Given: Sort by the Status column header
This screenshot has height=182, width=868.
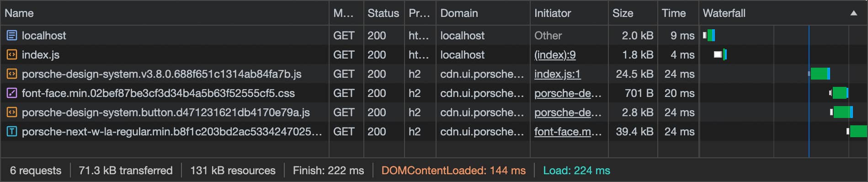Looking at the screenshot, I should (x=383, y=13).
